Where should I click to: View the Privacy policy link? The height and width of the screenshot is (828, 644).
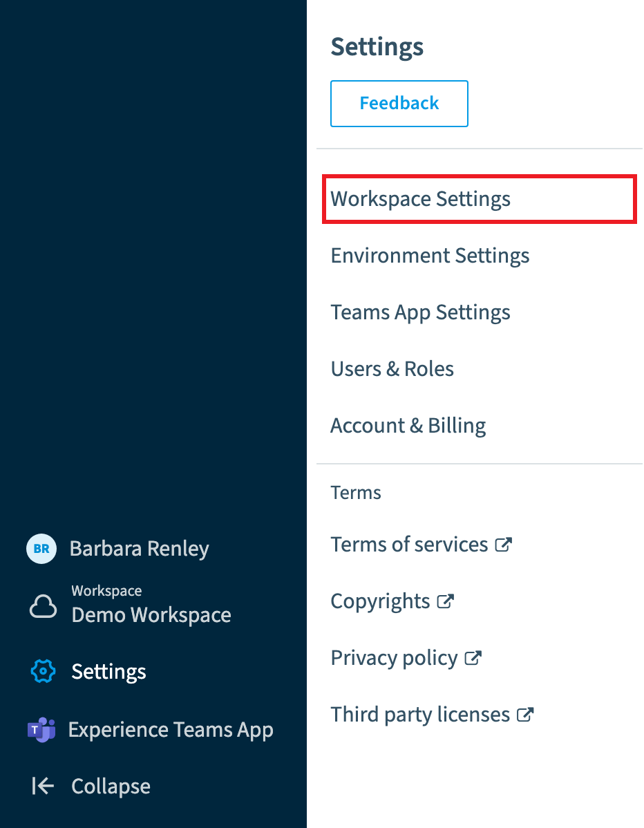394,658
